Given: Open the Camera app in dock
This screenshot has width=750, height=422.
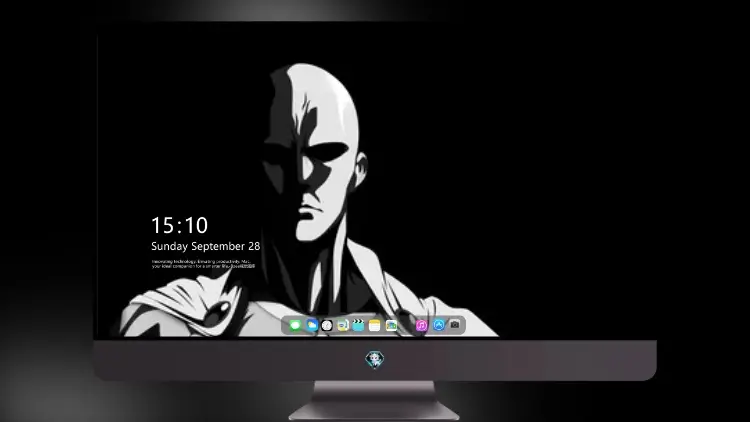Looking at the screenshot, I should 455,325.
